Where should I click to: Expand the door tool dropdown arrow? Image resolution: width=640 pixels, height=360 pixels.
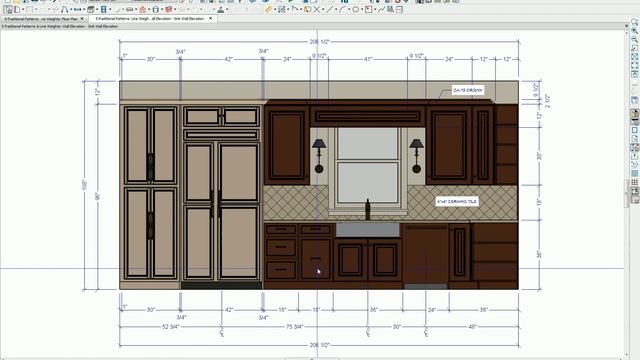[x=110, y=9]
